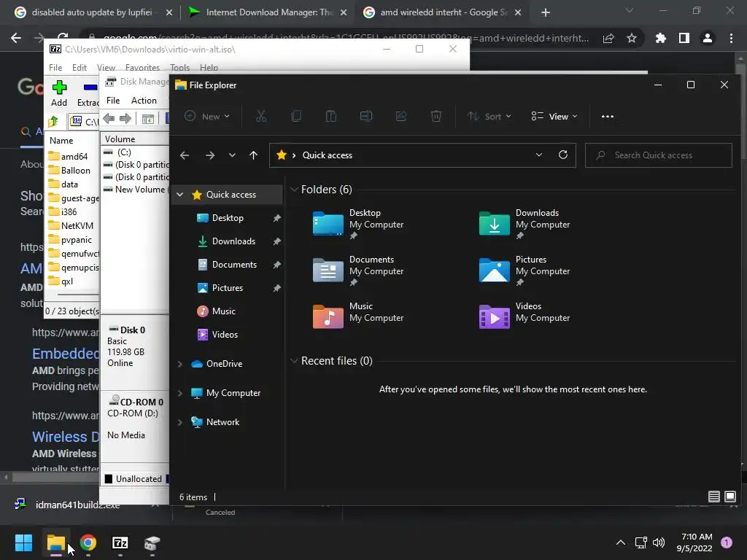Expand the Network tree node
The width and height of the screenshot is (747, 560).
click(180, 422)
